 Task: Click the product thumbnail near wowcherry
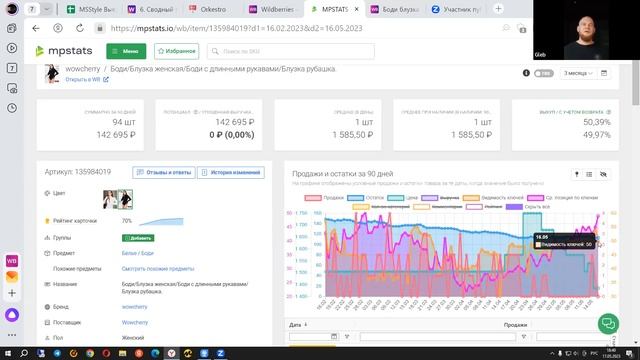pos(52,73)
